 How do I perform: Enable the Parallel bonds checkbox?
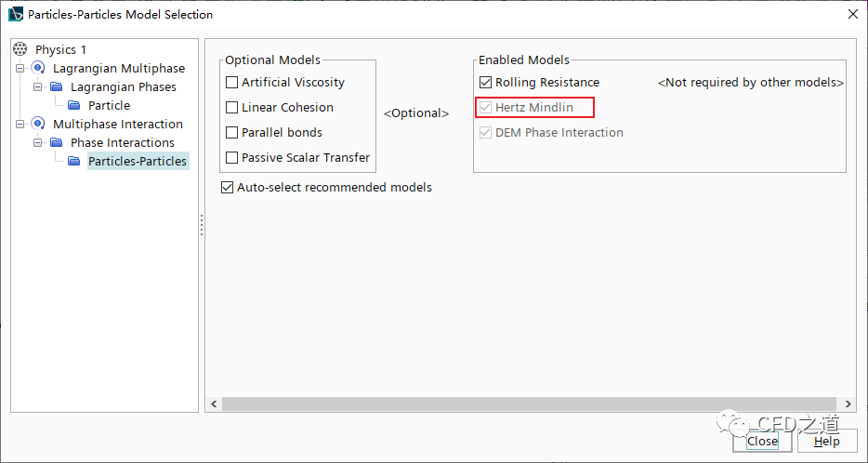pyautogui.click(x=232, y=132)
